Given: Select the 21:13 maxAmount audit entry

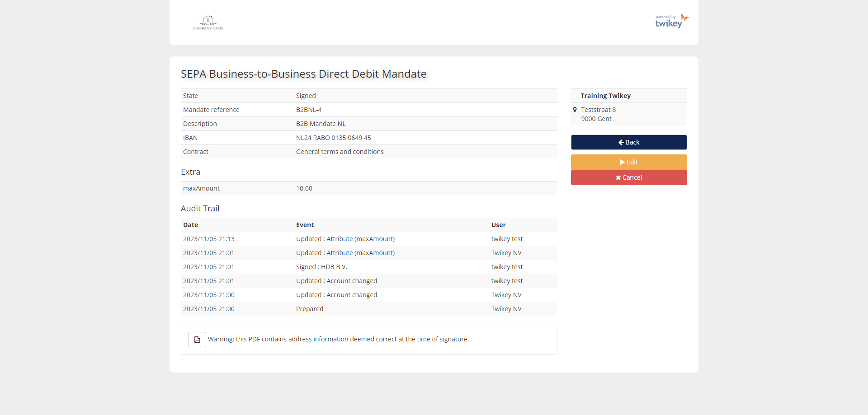Looking at the screenshot, I should pyautogui.click(x=345, y=239).
